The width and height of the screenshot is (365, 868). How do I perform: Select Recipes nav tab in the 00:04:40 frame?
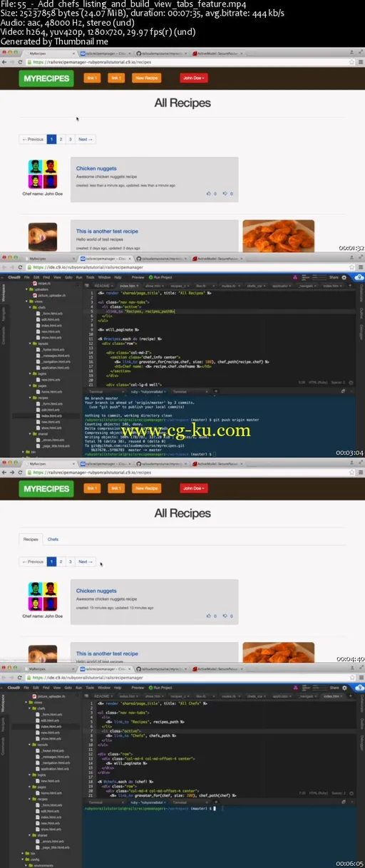pyautogui.click(x=31, y=539)
